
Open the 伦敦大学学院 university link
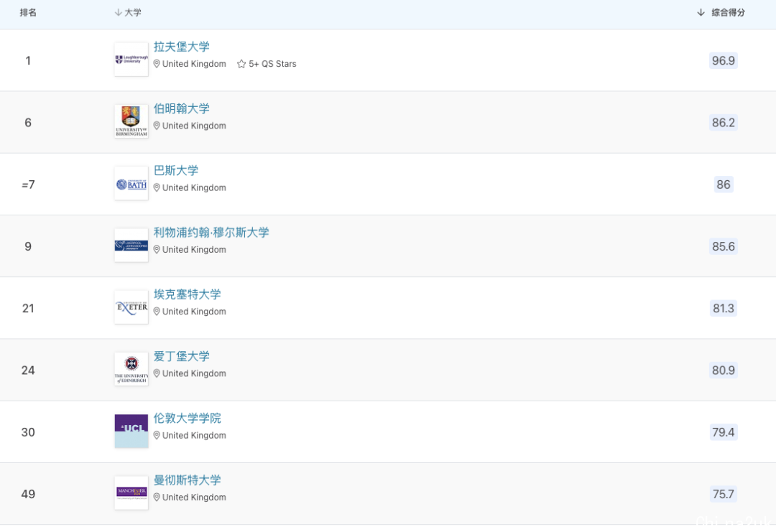point(187,419)
